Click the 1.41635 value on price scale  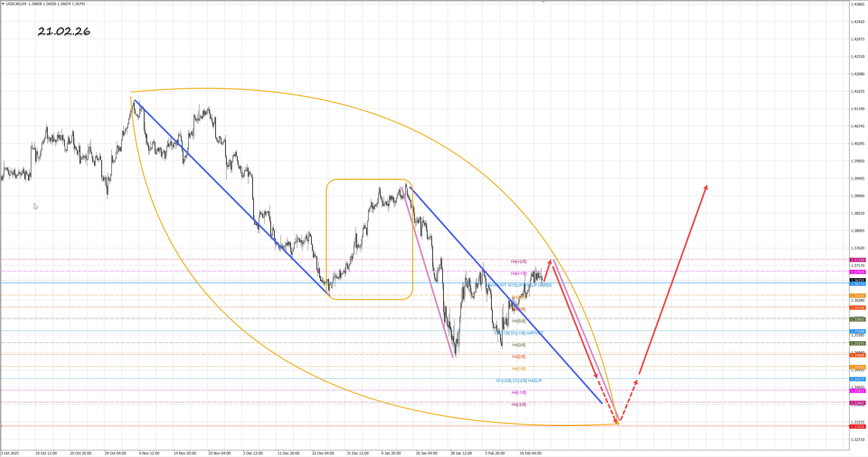click(858, 91)
